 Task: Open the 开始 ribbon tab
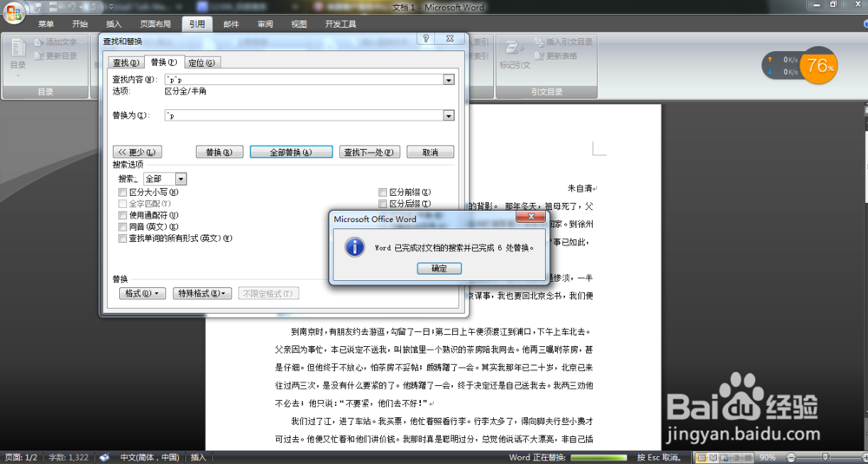(80, 23)
